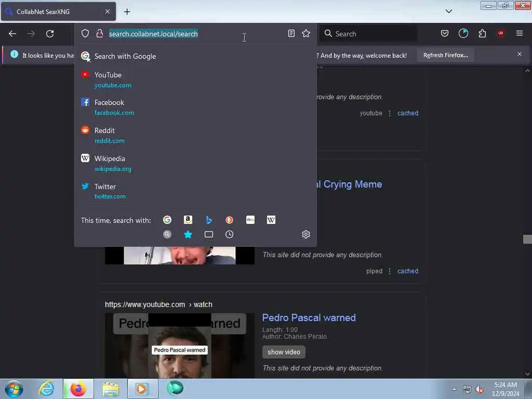Screen dimensions: 532x399
Task: Open the Extensions puzzle piece menu
Action: 482,33
